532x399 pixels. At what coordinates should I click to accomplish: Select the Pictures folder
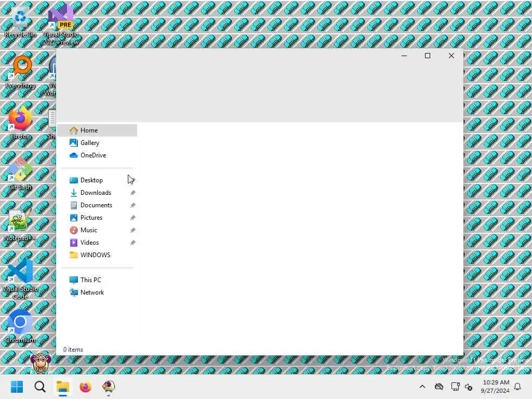(x=97, y=218)
